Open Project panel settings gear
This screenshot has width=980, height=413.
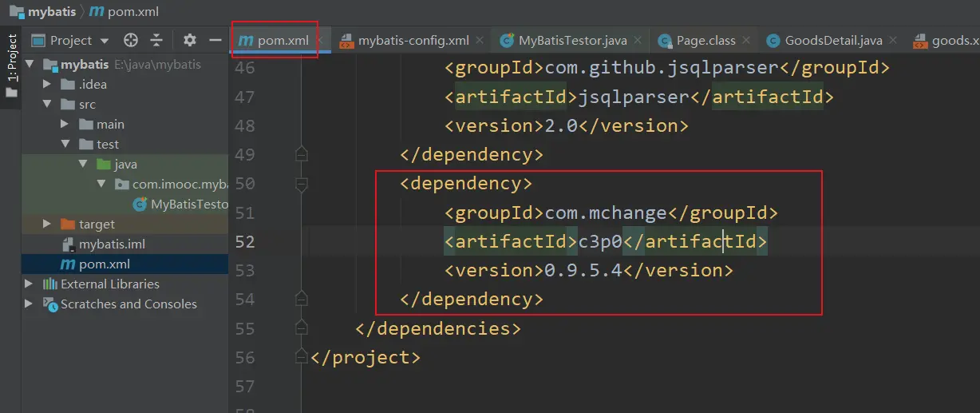click(x=189, y=40)
